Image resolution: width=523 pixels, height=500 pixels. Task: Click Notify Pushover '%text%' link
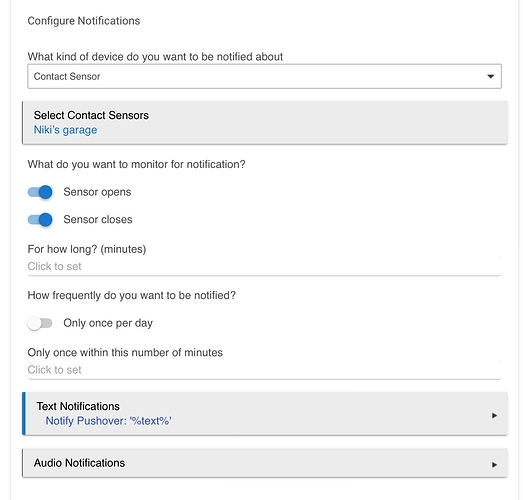[x=108, y=421]
